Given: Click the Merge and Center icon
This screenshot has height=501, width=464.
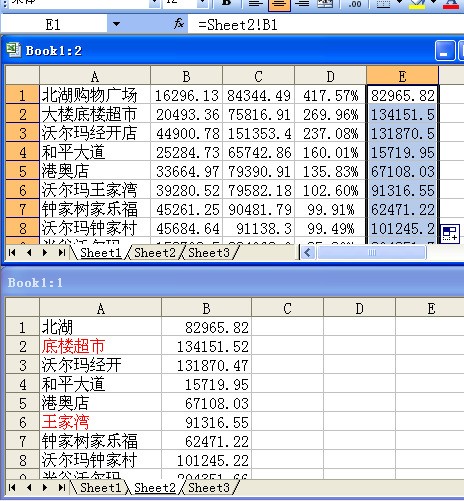Looking at the screenshot, I should pyautogui.click(x=325, y=3).
